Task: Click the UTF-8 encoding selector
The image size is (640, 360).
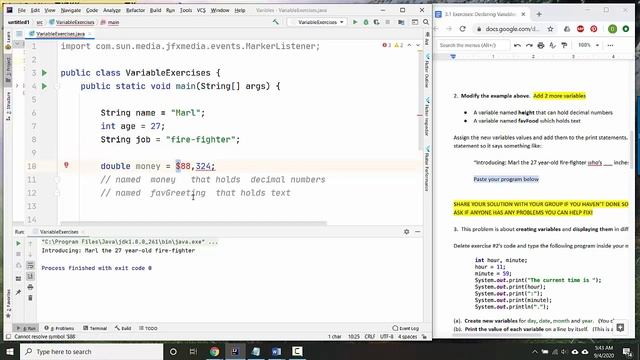Action: 386,337
